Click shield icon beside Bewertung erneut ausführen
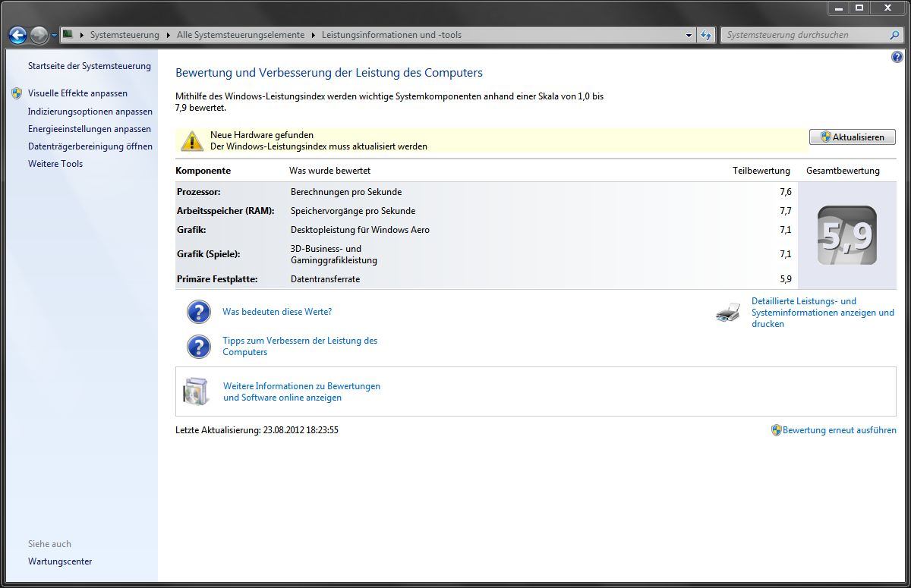The image size is (911, 588). click(x=776, y=430)
